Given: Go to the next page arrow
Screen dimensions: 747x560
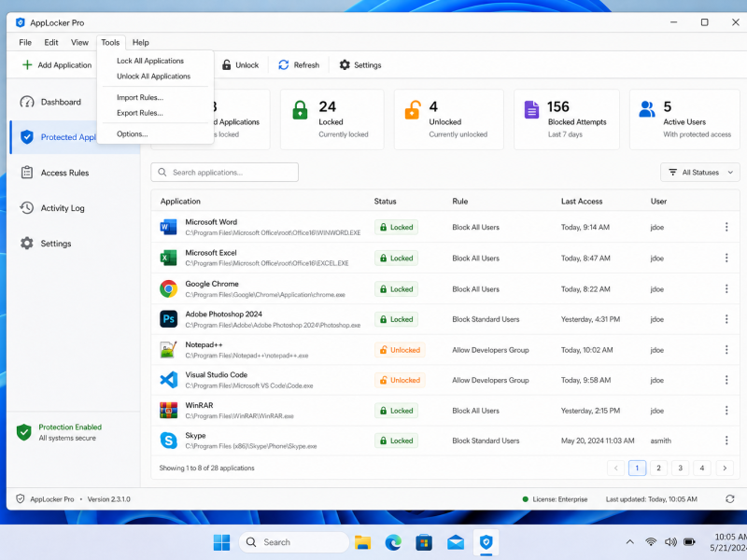Looking at the screenshot, I should [725, 469].
